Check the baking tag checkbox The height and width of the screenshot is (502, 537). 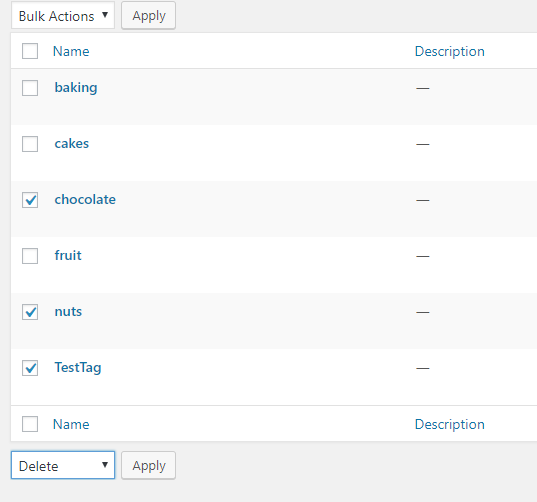tap(30, 88)
